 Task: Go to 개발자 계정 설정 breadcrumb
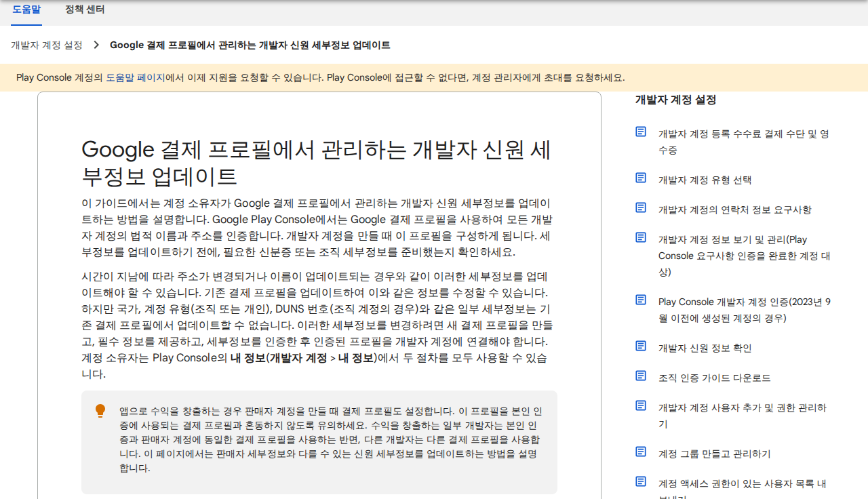point(47,45)
